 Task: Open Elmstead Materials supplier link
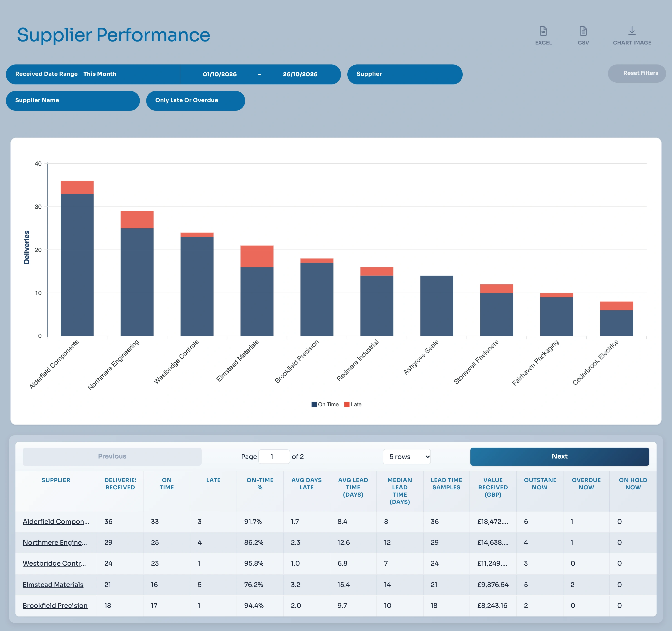click(53, 585)
